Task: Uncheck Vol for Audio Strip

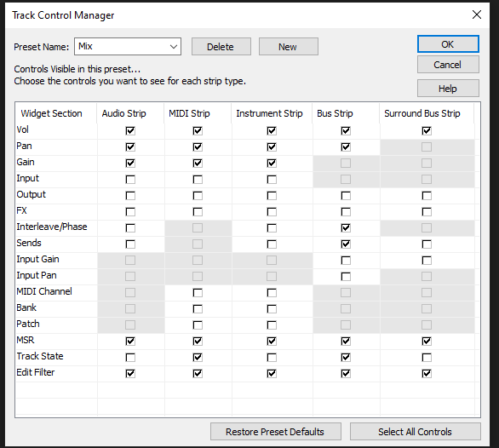Action: pyautogui.click(x=130, y=130)
